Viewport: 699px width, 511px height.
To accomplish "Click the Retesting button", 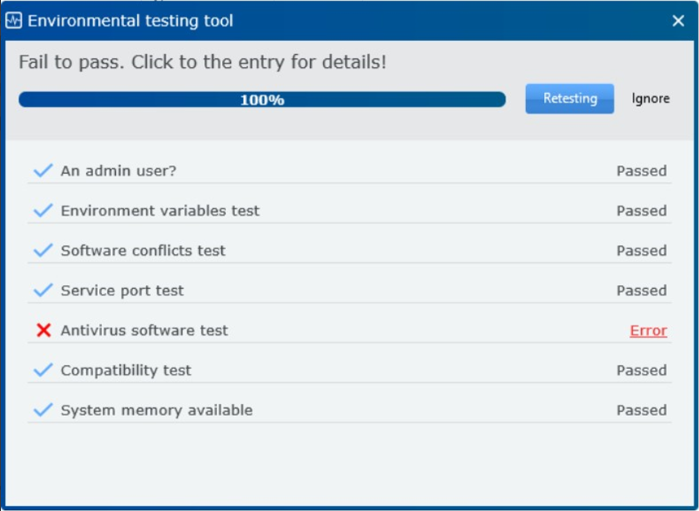I will click(569, 99).
